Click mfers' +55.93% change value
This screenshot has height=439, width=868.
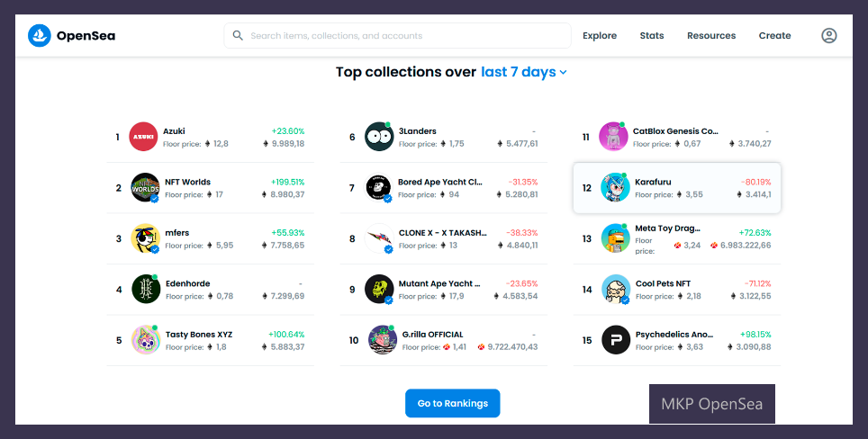click(288, 233)
